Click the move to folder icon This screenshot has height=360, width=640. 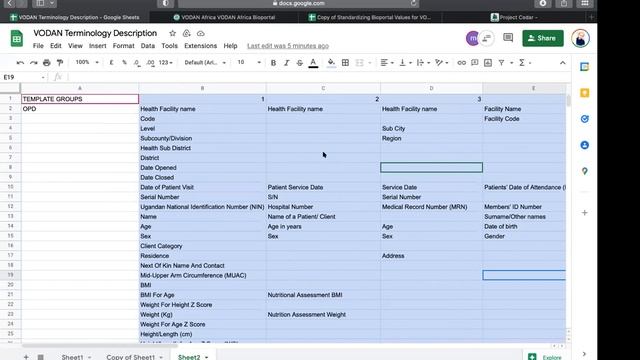pyautogui.click(x=187, y=33)
